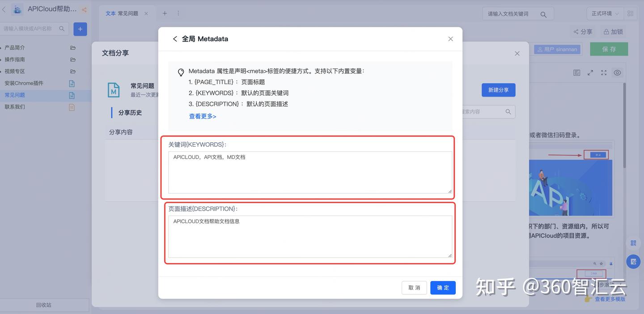
Task: Click the back arrow beside 全局 Metadata
Action: tap(175, 39)
